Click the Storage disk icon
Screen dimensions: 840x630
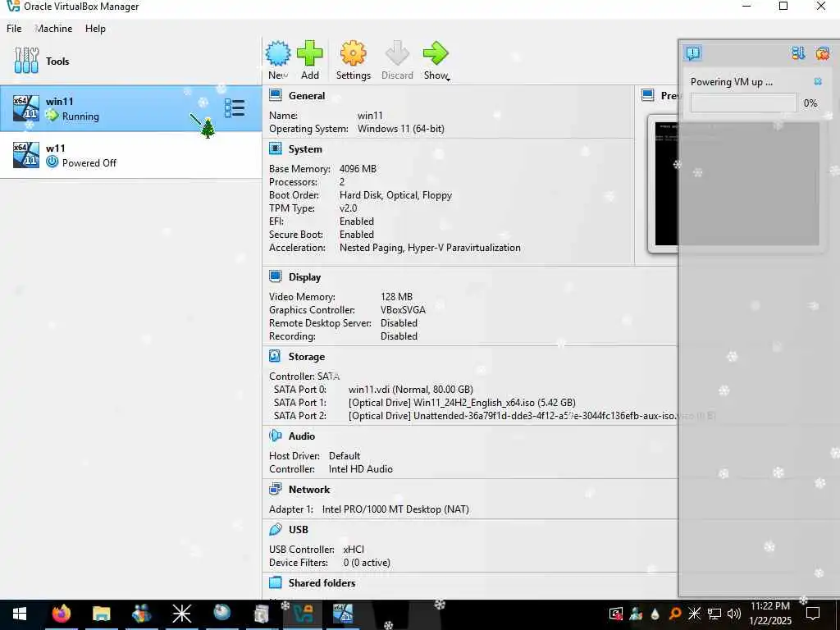click(275, 356)
